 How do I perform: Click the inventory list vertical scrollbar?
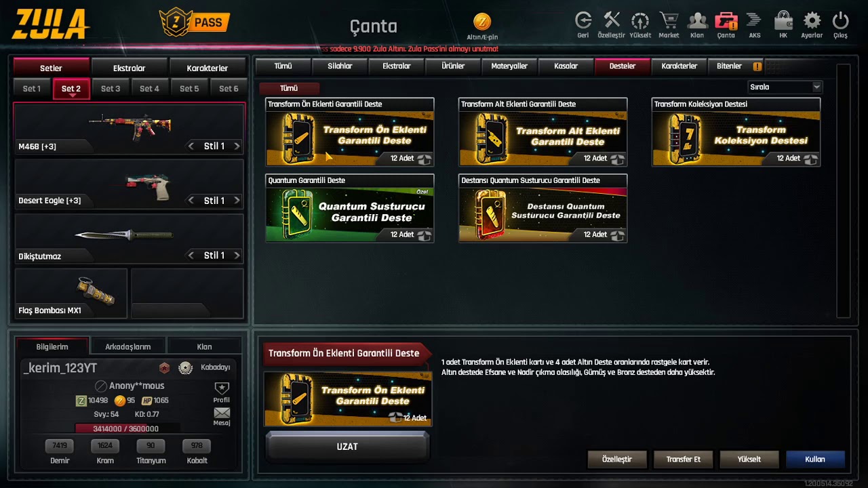click(843, 190)
